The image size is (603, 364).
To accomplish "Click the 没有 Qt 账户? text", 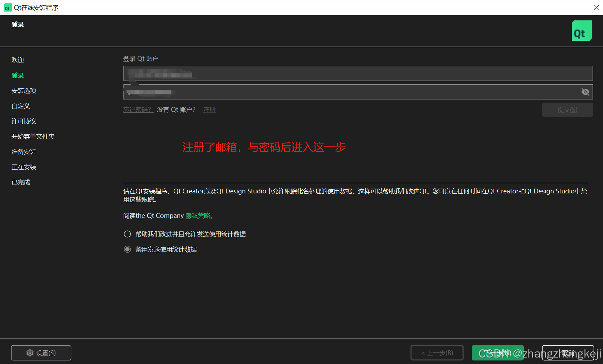I will [176, 110].
